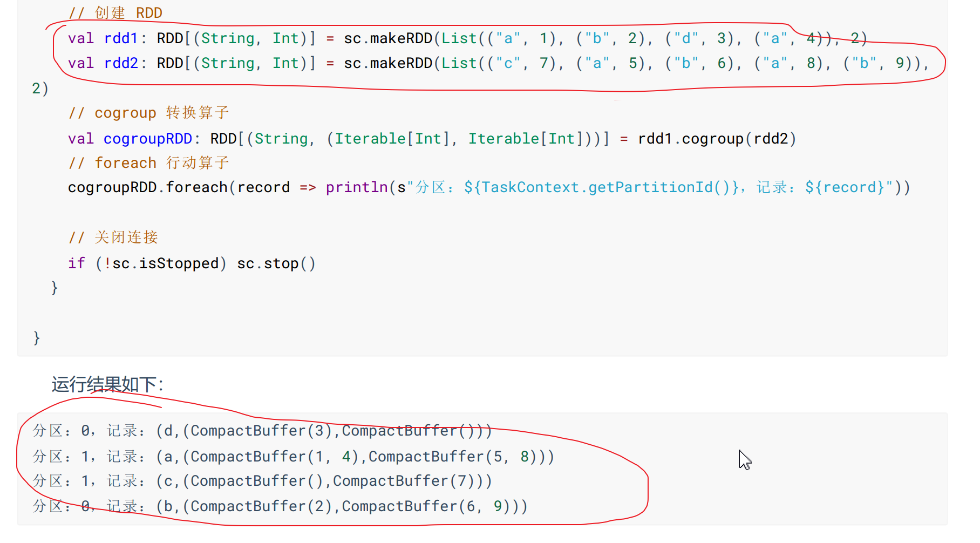
Task: Click output row for key c with CompactBuffer(7)
Action: click(262, 481)
